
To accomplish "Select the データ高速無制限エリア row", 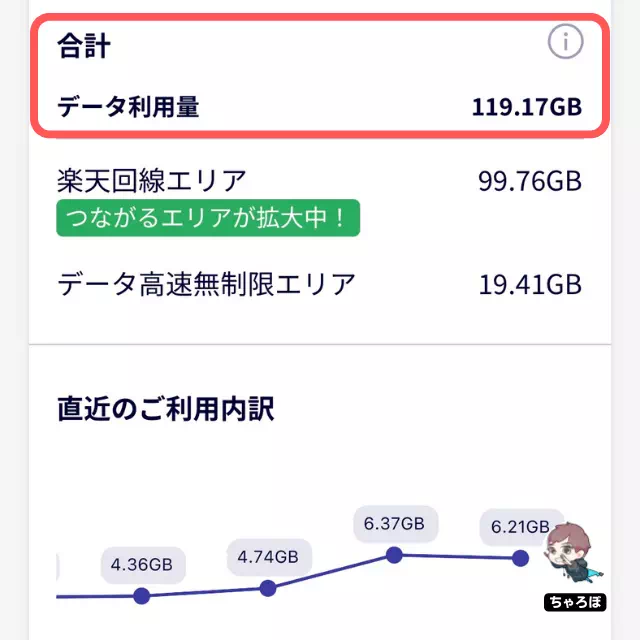I will point(320,284).
